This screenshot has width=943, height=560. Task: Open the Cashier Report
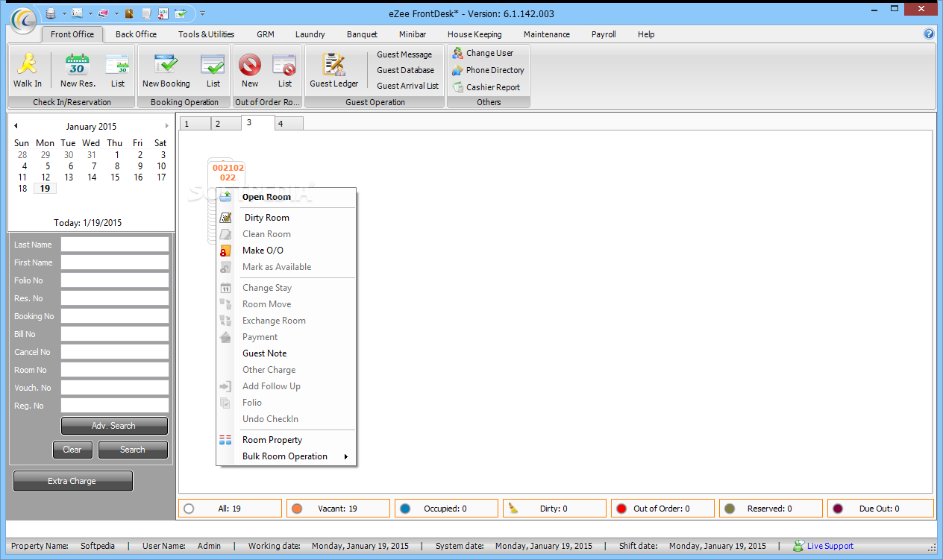[x=486, y=87]
